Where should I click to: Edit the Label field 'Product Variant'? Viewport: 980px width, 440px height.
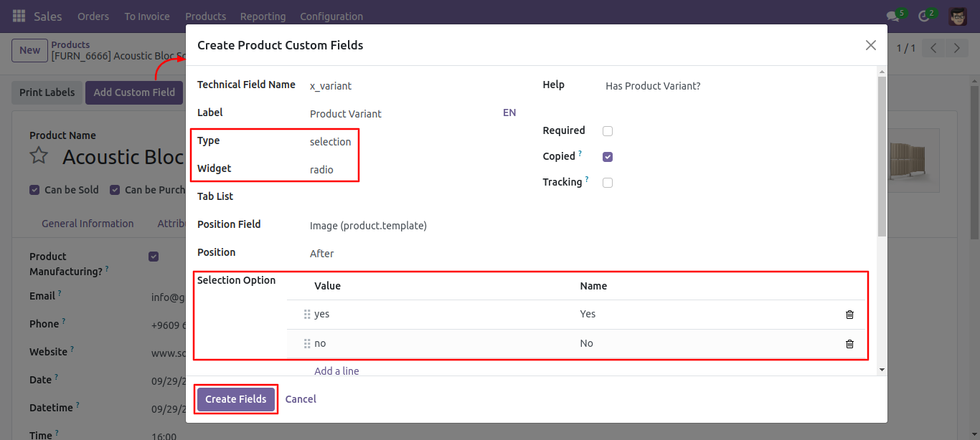(404, 114)
